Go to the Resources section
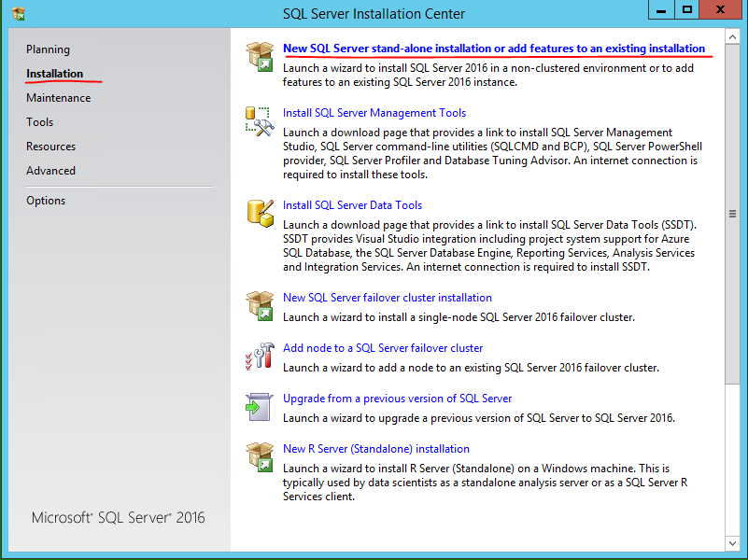The image size is (748, 560). [51, 147]
